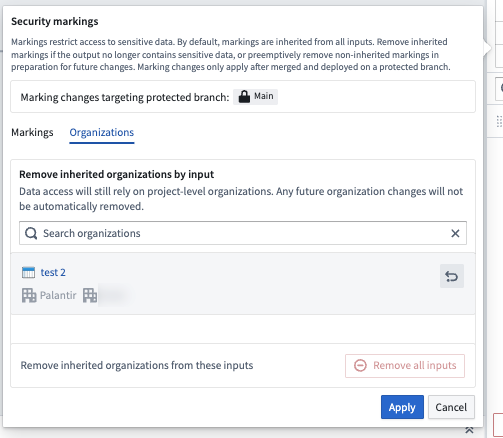Cancel the security markings dialog
This screenshot has height=438, width=503.
coord(451,407)
